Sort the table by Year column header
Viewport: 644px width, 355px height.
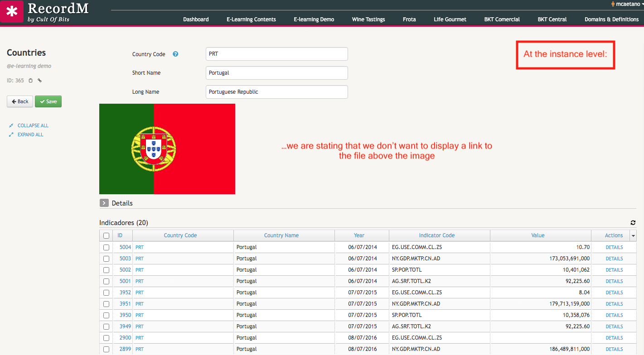click(x=359, y=235)
